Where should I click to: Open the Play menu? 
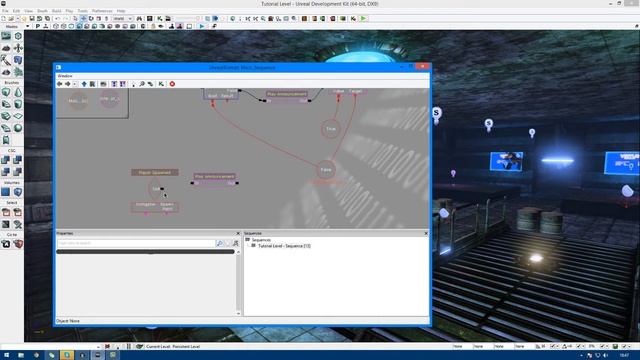pyautogui.click(x=69, y=11)
